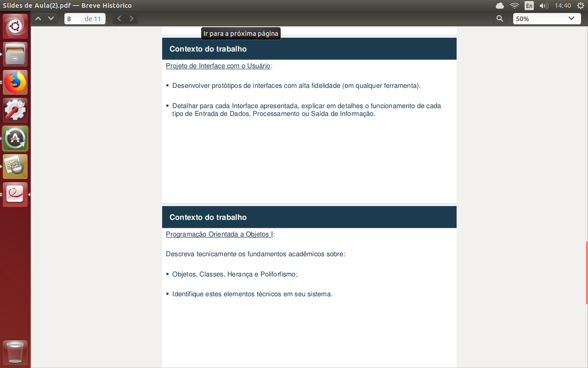588x368 pixels.
Task: Click the 'Programação Orientada a Objetos I' heading
Action: (220, 234)
